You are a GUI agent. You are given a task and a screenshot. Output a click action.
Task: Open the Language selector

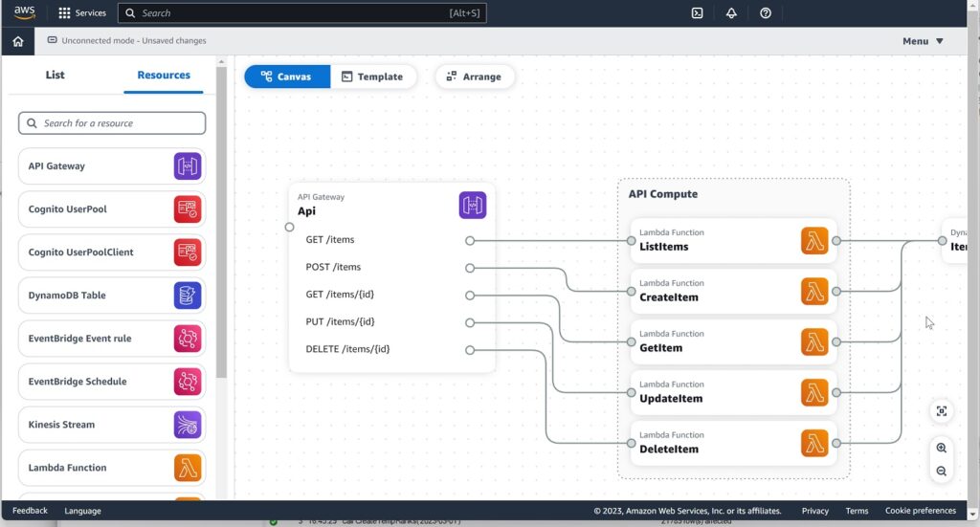[82, 511]
